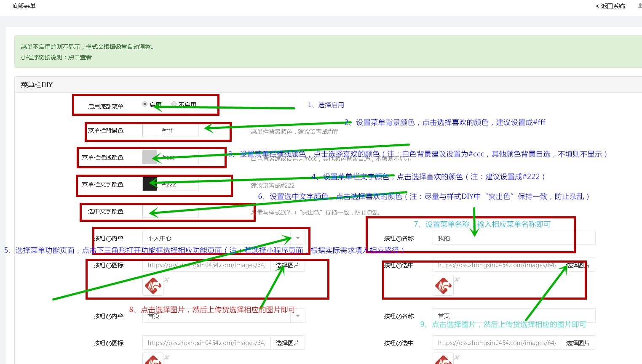Go back via the 返回系统 link

click(x=610, y=6)
